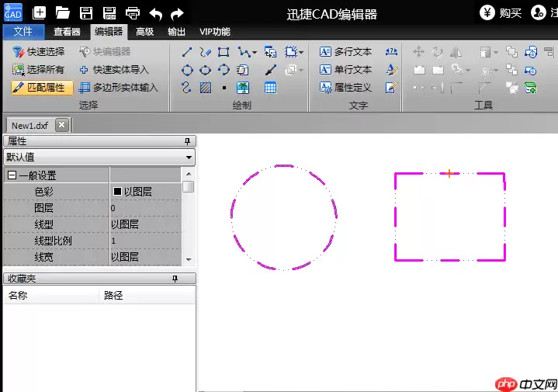Select the Line drawing tool

point(186,52)
